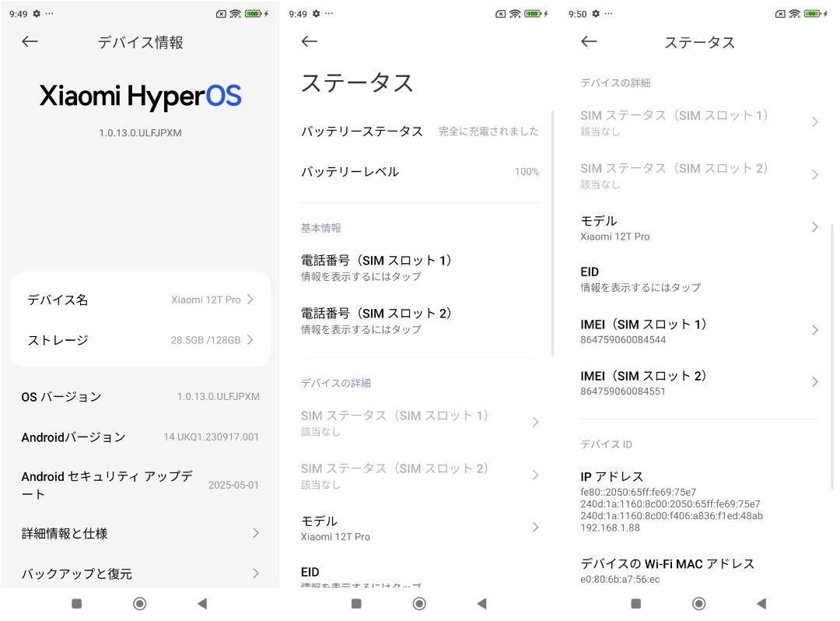Image resolution: width=840 pixels, height=621 pixels.
Task: Tap back triangle in middle screen navbar
Action: [482, 604]
